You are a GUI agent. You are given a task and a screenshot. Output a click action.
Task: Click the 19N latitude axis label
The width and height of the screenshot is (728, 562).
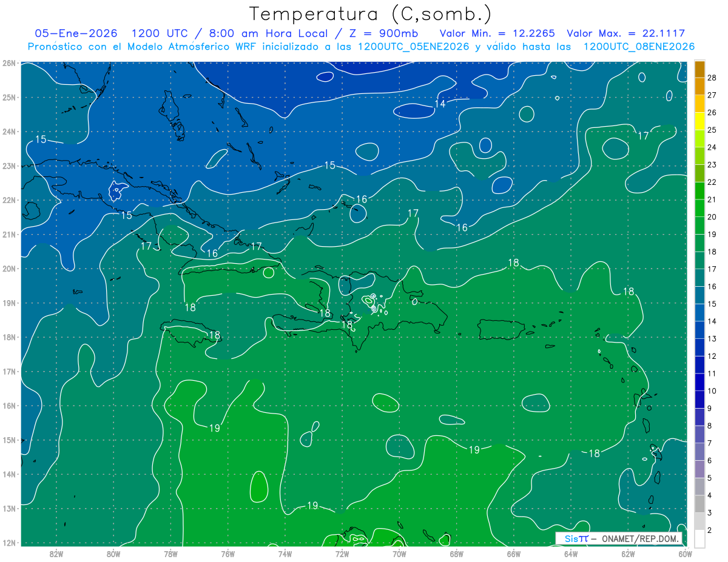[9, 303]
